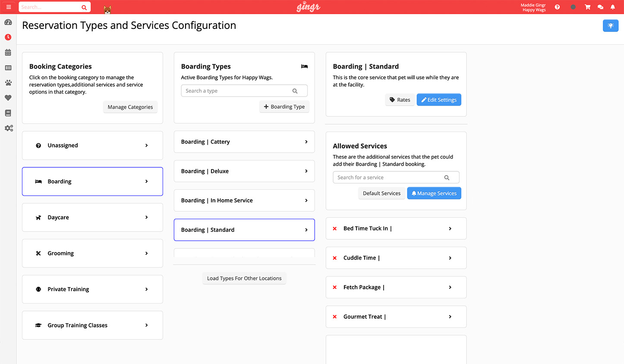Expand the Daycare booking category
Screen dimensions: 624x364
point(146,217)
